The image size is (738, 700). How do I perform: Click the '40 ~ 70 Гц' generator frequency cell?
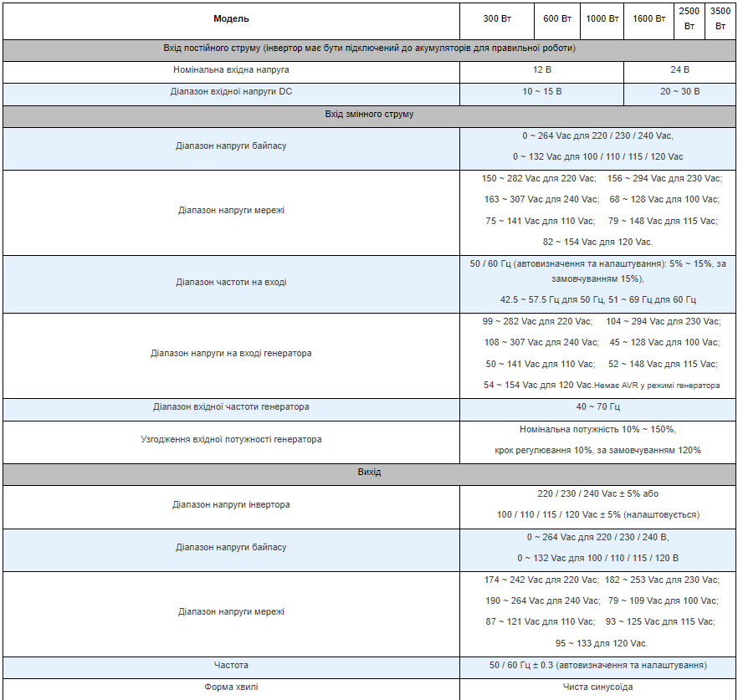(x=597, y=407)
